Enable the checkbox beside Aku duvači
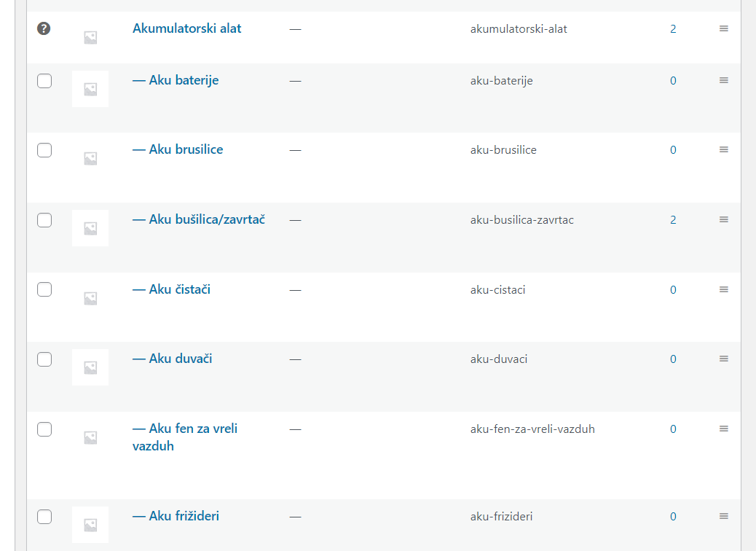Image resolution: width=756 pixels, height=551 pixels. [x=44, y=359]
